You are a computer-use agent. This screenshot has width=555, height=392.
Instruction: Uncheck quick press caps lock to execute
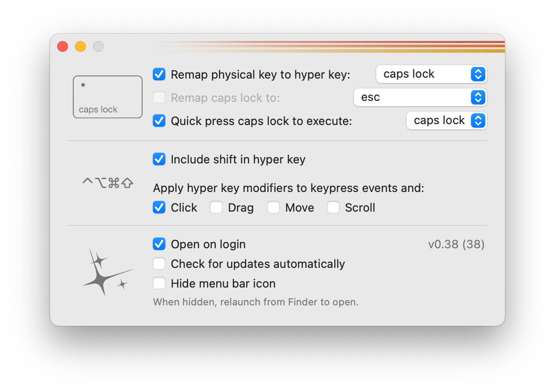[159, 121]
